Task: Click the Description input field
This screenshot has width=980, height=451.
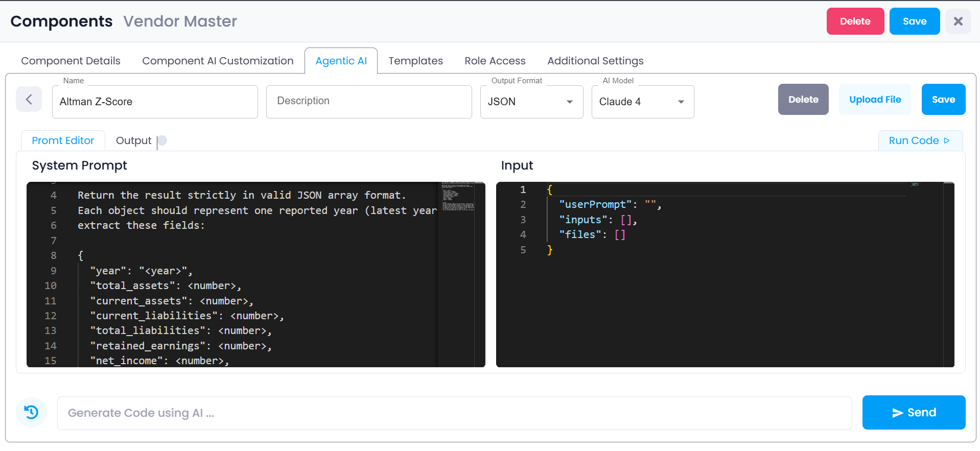Action: point(368,102)
